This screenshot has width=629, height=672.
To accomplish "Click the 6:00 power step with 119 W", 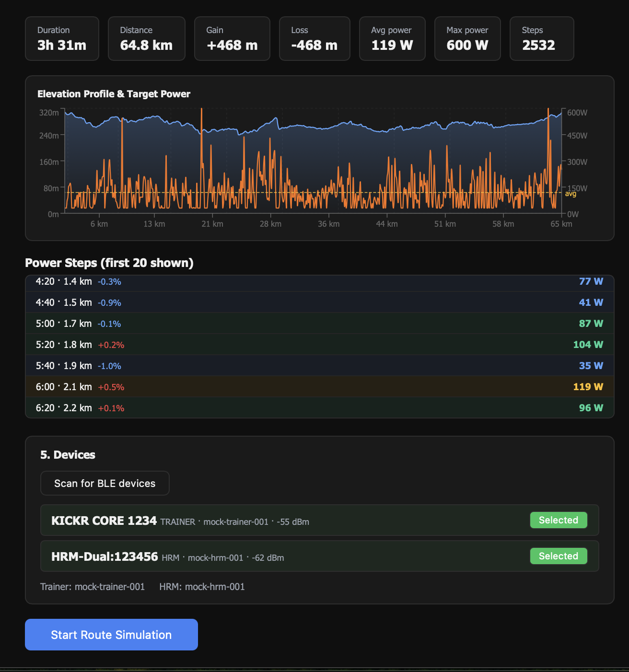I will [x=319, y=387].
